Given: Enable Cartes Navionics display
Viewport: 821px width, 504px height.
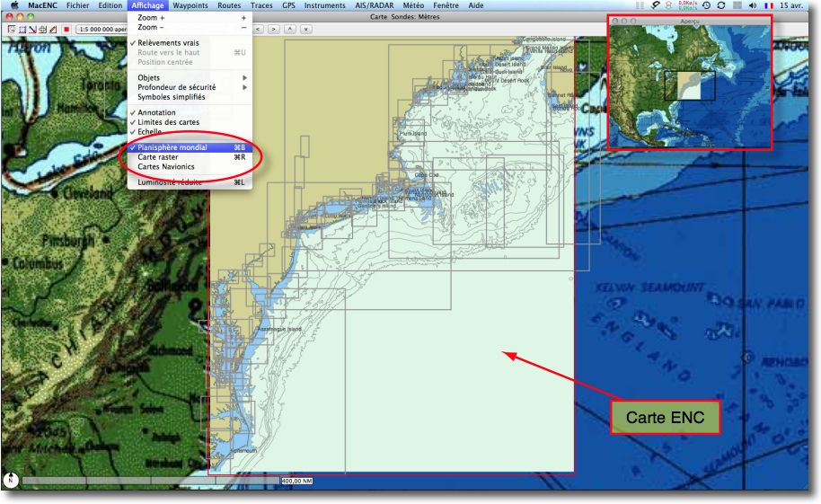Looking at the screenshot, I should (x=190, y=166).
